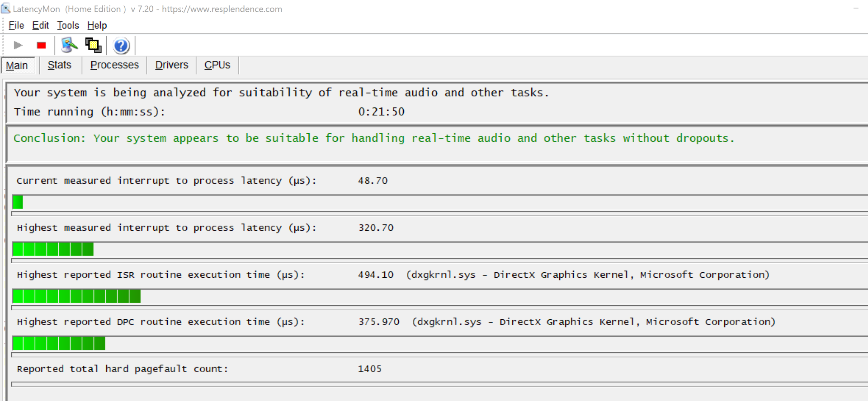Click the highest interrupt latency bar
The image size is (868, 401).
(x=53, y=249)
